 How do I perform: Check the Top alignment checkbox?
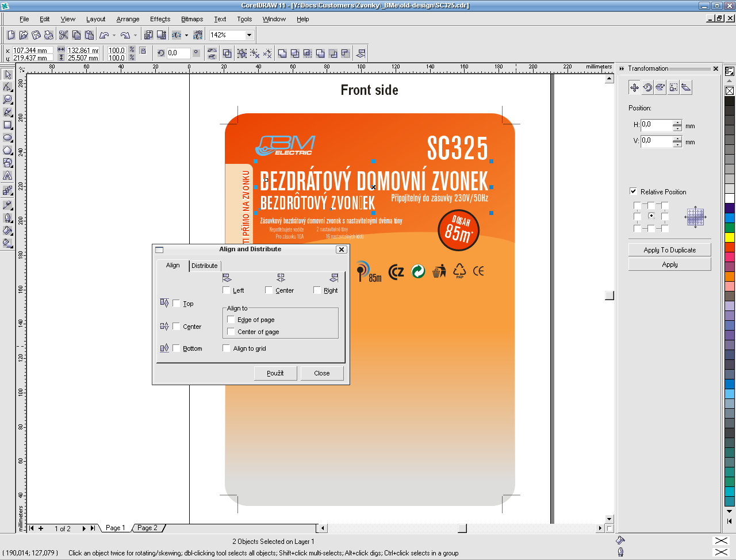point(176,304)
